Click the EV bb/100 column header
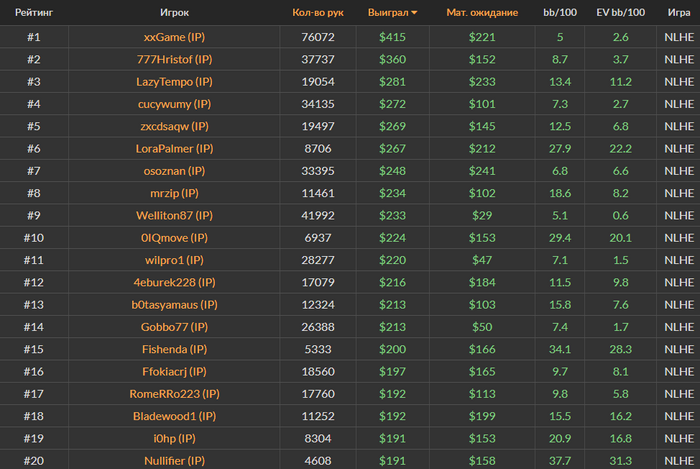 click(621, 12)
